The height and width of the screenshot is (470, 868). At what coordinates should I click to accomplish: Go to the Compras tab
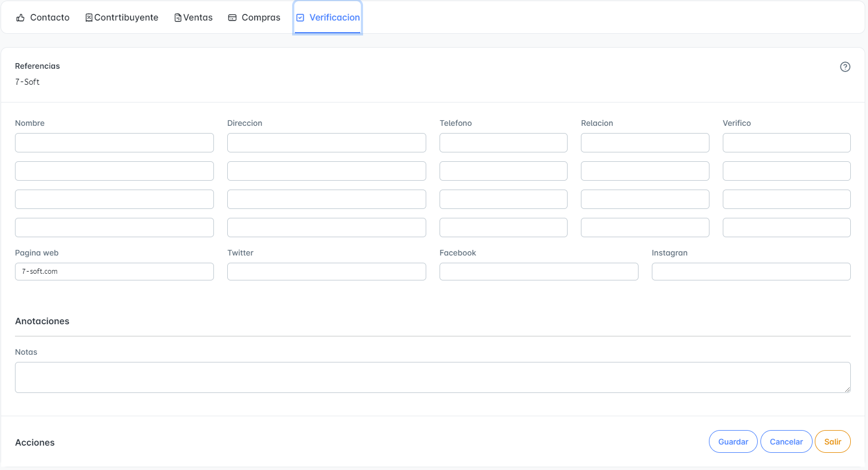coord(261,18)
